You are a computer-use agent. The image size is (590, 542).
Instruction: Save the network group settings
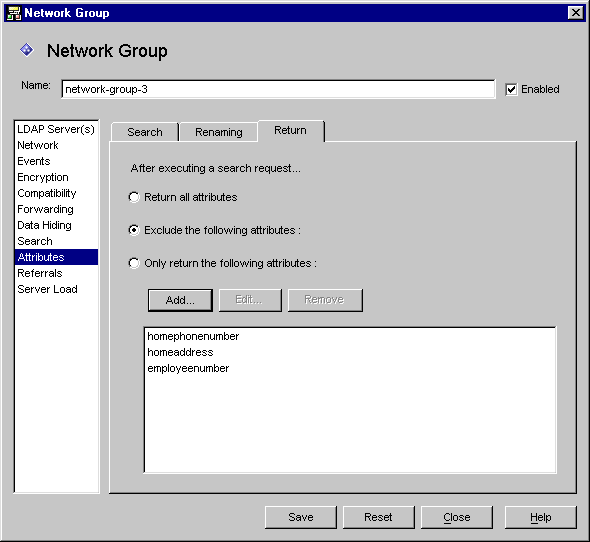tap(301, 517)
